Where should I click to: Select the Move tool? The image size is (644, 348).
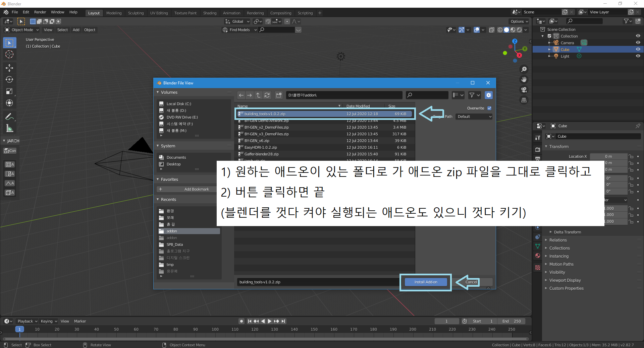(9, 68)
